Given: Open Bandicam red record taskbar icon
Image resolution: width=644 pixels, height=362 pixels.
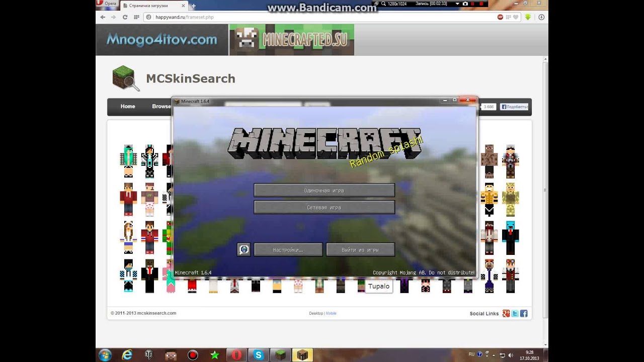Looking at the screenshot, I should tap(193, 355).
